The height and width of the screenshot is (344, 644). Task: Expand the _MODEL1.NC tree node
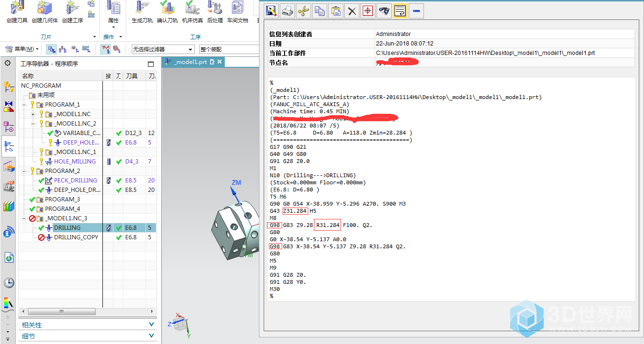point(33,114)
